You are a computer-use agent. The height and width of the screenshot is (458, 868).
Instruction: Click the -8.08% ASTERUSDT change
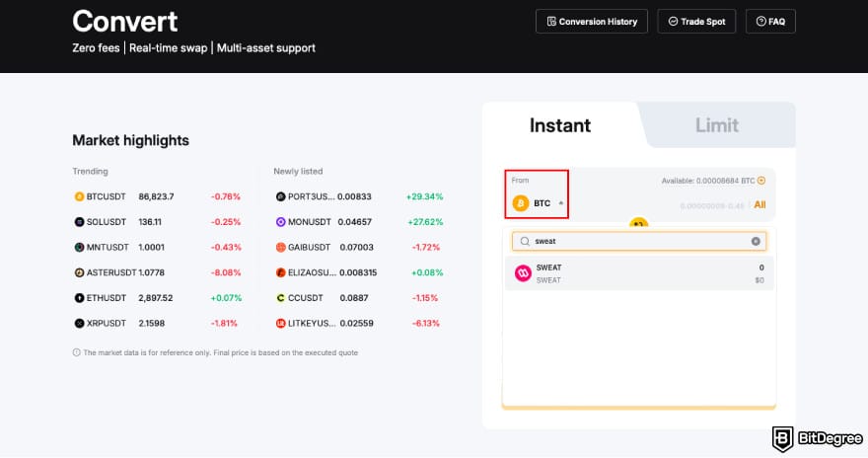point(226,272)
